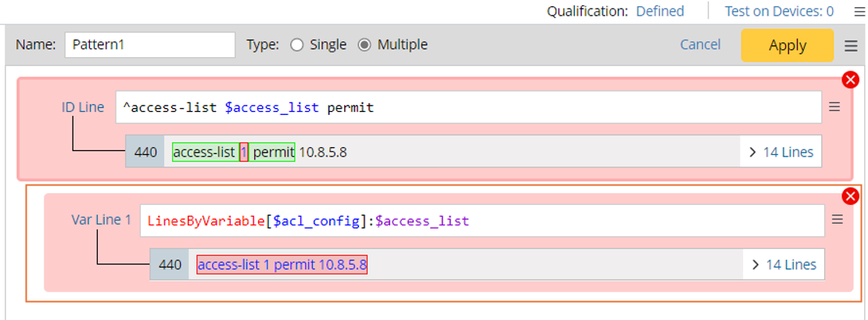The height and width of the screenshot is (320, 868).
Task: Click the ID Line regex input field
Action: point(468,107)
